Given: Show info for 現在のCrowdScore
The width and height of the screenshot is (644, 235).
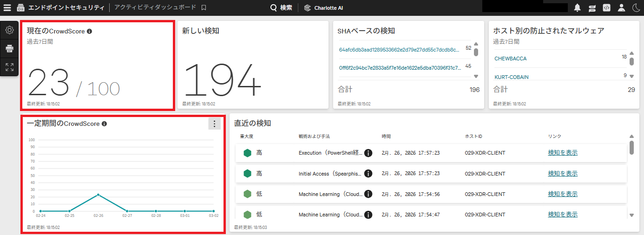Looking at the screenshot, I should (89, 32).
